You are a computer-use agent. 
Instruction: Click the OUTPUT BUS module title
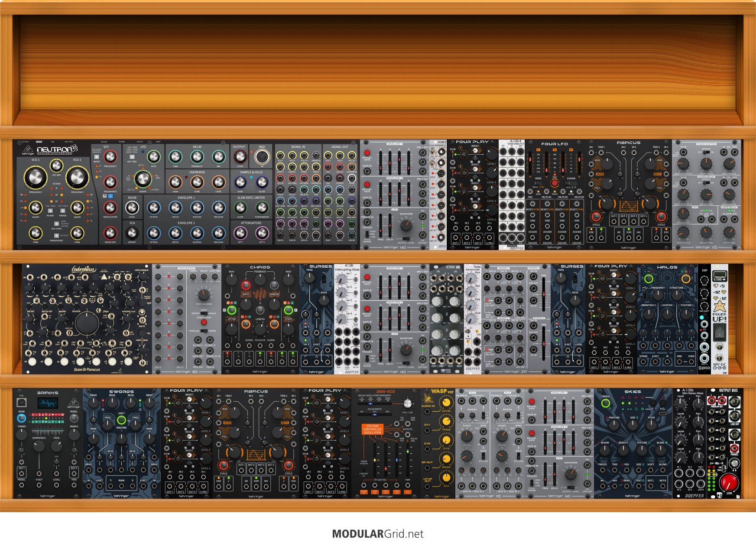728,390
